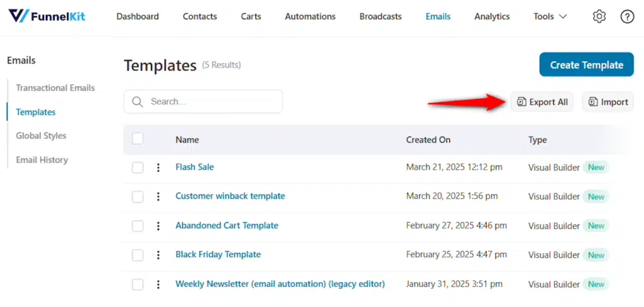644x307 pixels.
Task: Focus the templates Search field
Action: click(x=203, y=101)
